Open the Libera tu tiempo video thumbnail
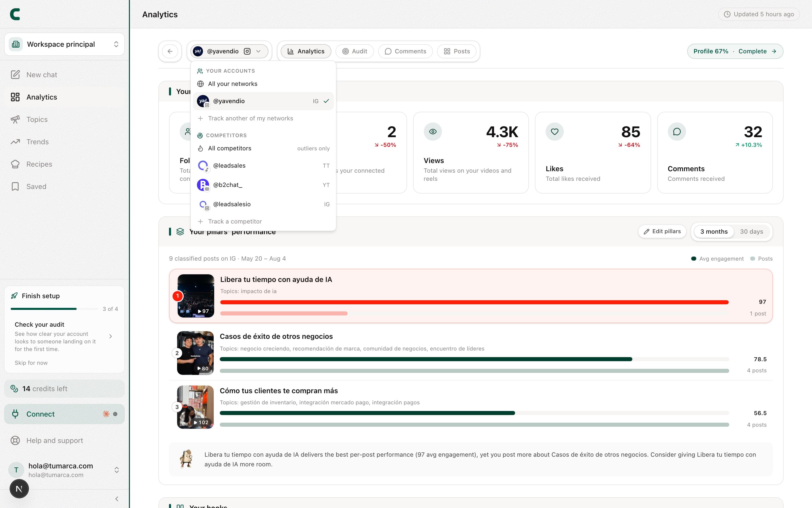Screen dimensions: 812x508 [x=196, y=296]
